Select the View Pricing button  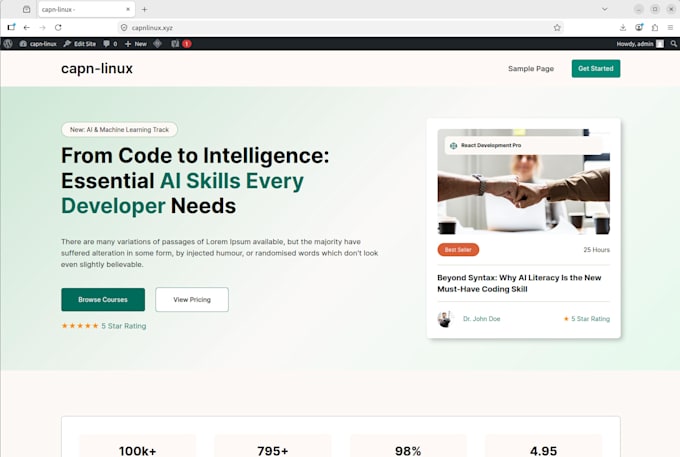pyautogui.click(x=192, y=300)
